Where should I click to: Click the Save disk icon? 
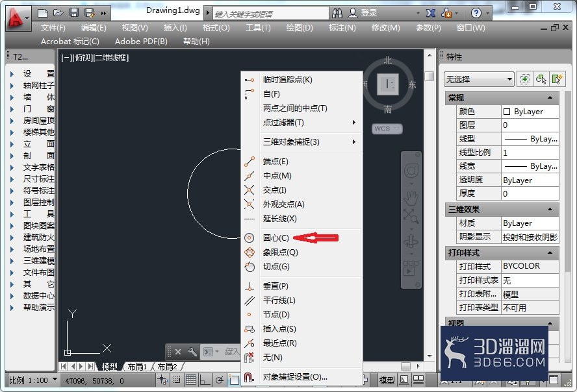[x=74, y=13]
